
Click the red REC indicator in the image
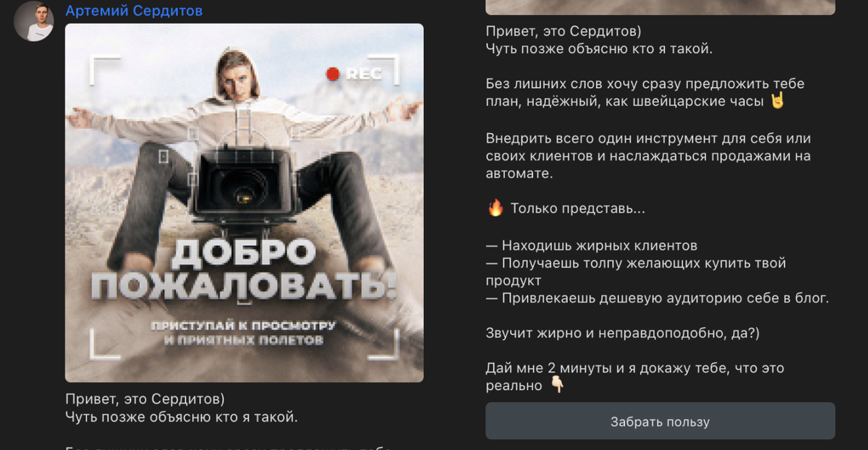[x=354, y=74]
